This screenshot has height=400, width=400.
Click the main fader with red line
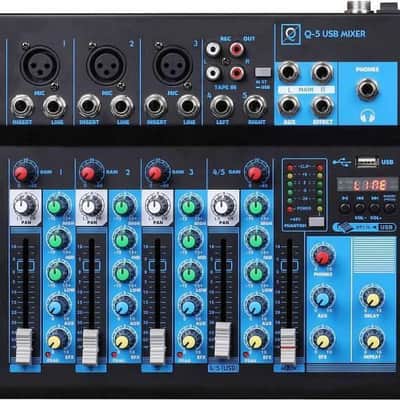[x=288, y=345]
